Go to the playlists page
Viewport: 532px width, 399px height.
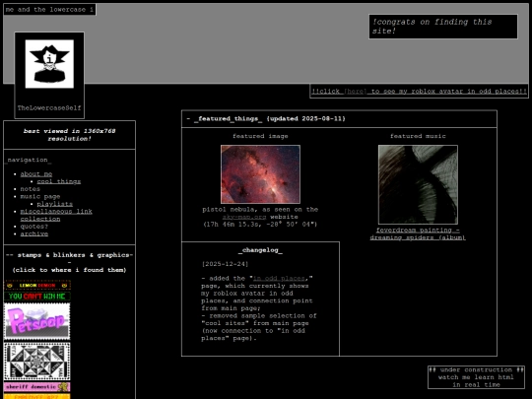[x=54, y=204]
